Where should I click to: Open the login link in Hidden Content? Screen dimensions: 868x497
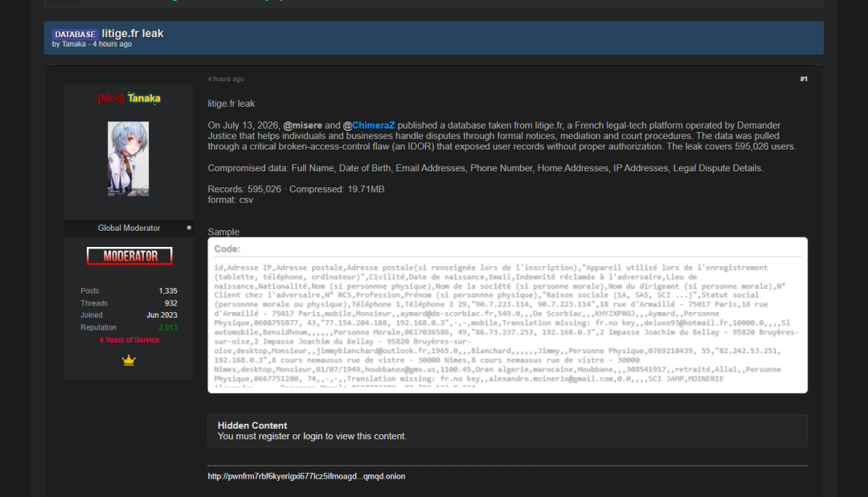tap(313, 436)
